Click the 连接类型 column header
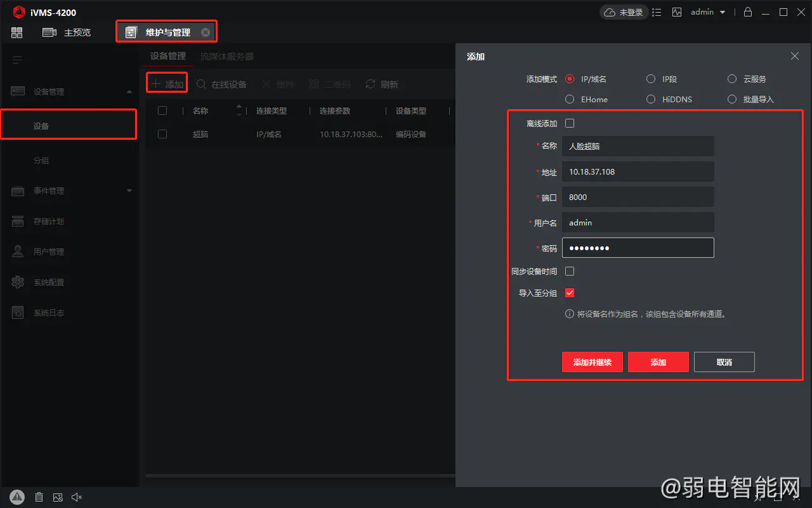Viewport: 812px width, 508px height. (x=272, y=110)
